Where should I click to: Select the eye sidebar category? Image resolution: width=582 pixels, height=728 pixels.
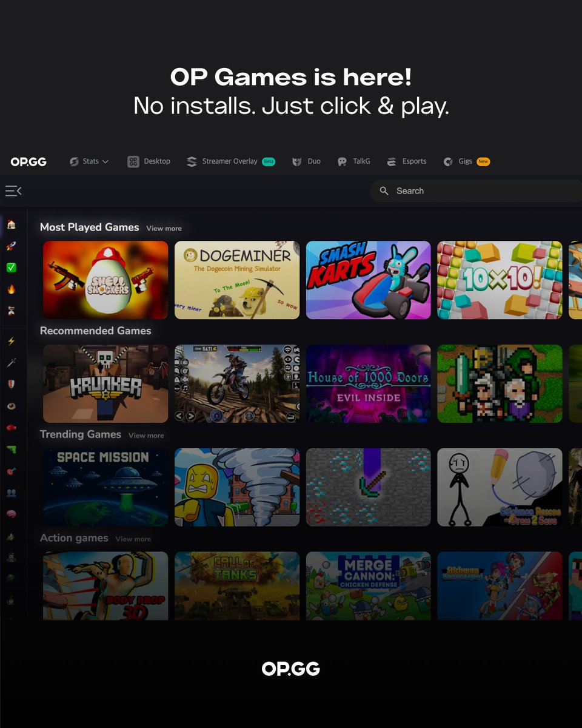pos(11,406)
